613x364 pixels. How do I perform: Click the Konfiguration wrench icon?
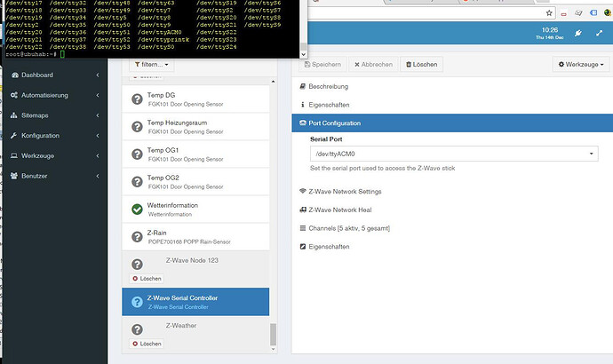point(14,136)
